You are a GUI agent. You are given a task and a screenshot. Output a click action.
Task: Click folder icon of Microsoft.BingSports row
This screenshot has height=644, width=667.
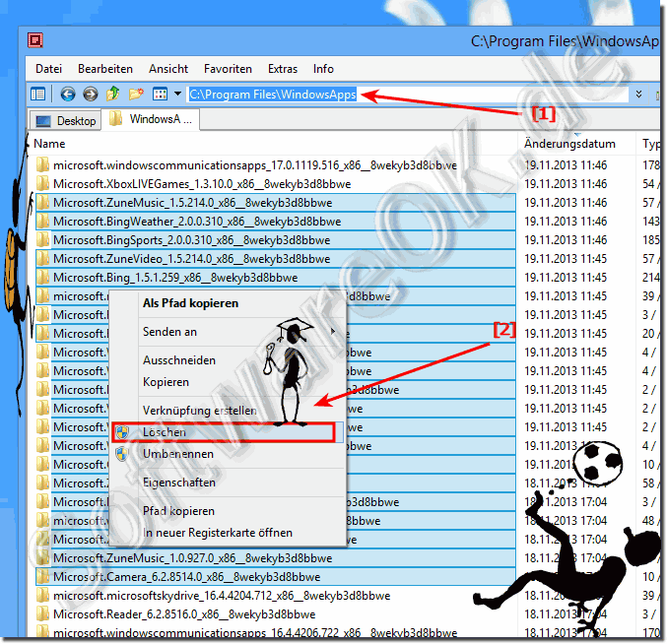click(x=42, y=239)
